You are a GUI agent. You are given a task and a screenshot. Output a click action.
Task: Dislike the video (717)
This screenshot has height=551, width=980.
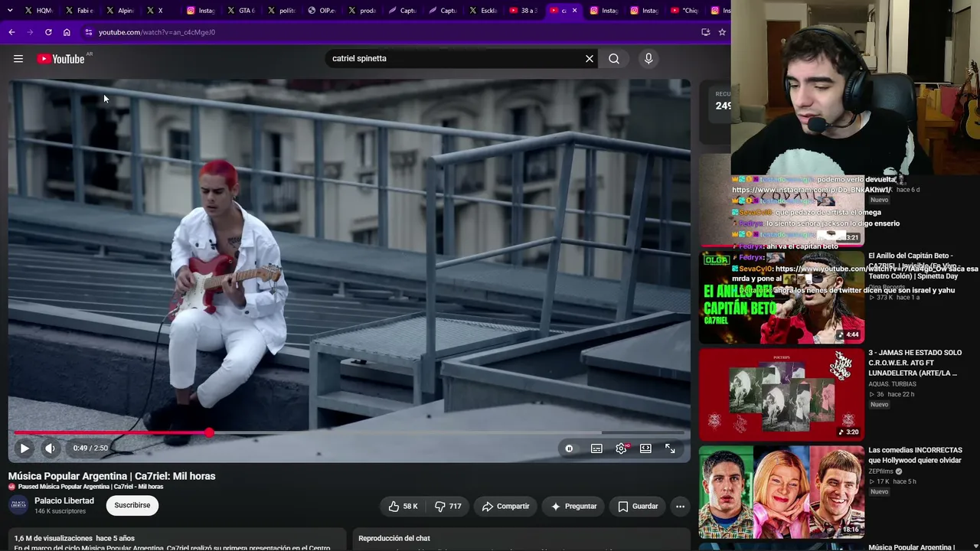point(448,506)
